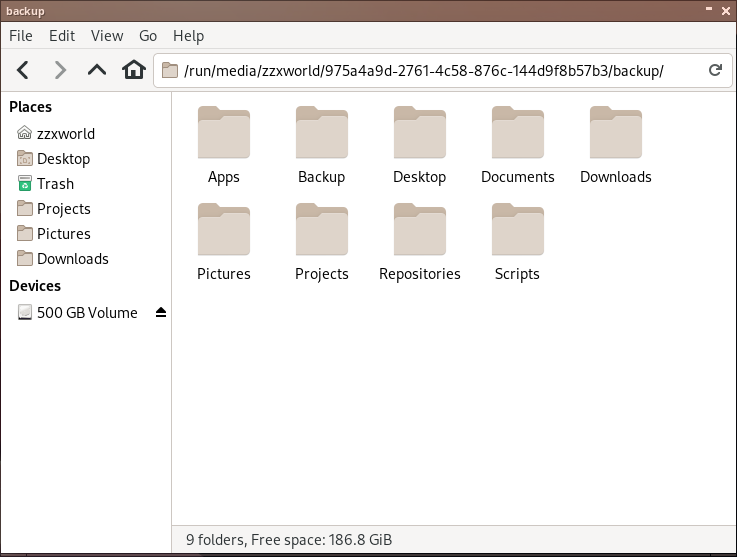Open the Go menu
Image resolution: width=737 pixels, height=557 pixels.
[148, 36]
